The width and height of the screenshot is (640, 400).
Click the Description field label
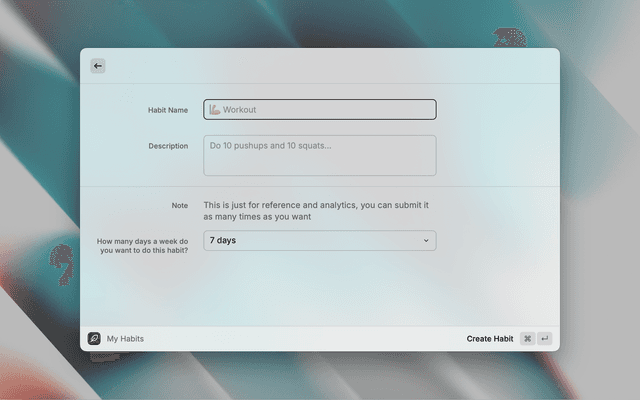pyautogui.click(x=168, y=146)
